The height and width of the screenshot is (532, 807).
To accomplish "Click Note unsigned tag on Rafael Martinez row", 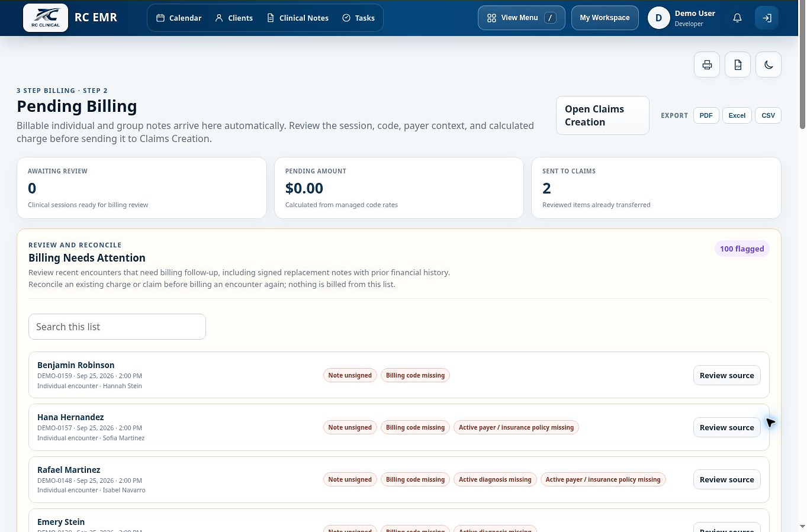I will point(350,479).
